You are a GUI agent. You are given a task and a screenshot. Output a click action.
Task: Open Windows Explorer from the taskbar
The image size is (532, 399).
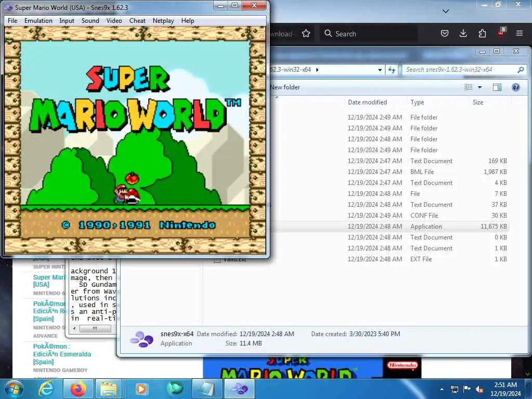(x=109, y=389)
